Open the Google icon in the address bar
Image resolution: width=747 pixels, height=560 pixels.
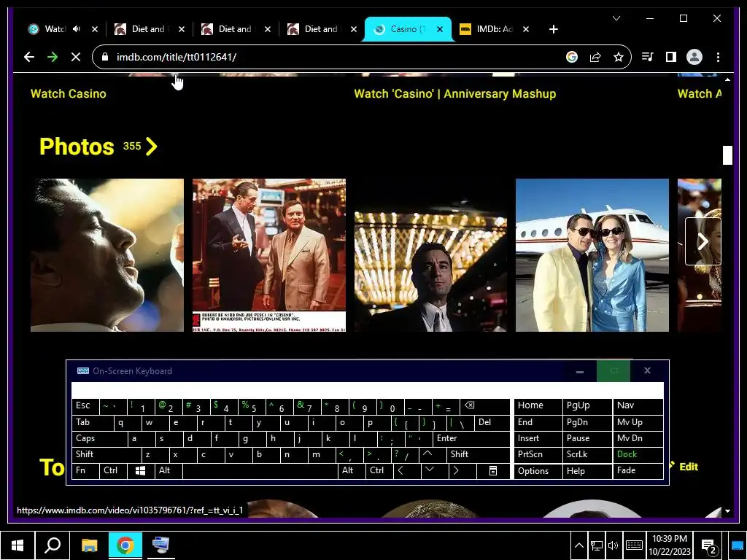pos(572,57)
